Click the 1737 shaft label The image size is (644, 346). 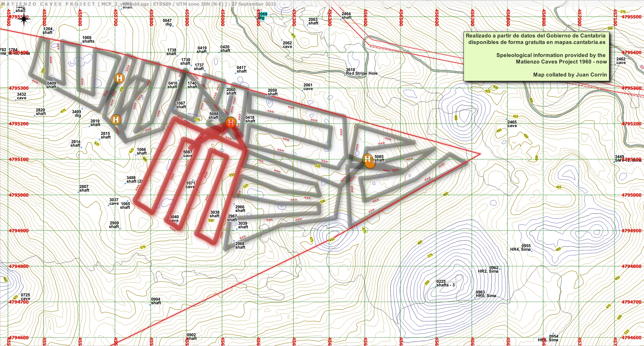point(199,67)
